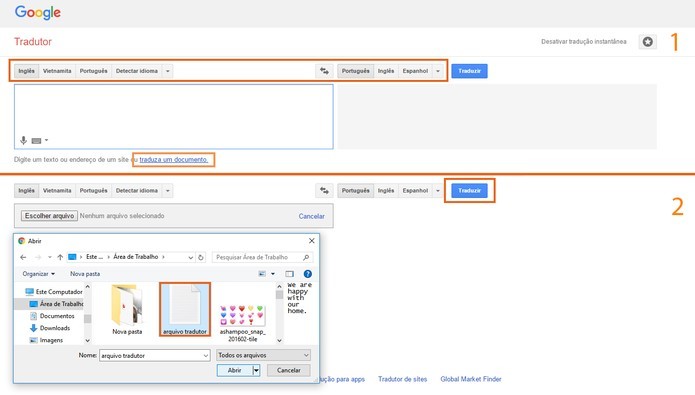Viewport: 695px width, 395px height.
Task: Click the computer icon in the address path
Action: coord(72,257)
